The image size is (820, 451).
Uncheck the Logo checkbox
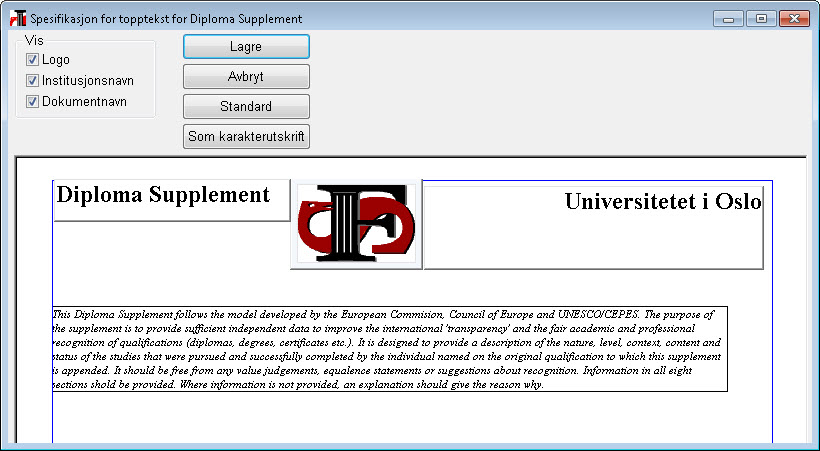(32, 60)
